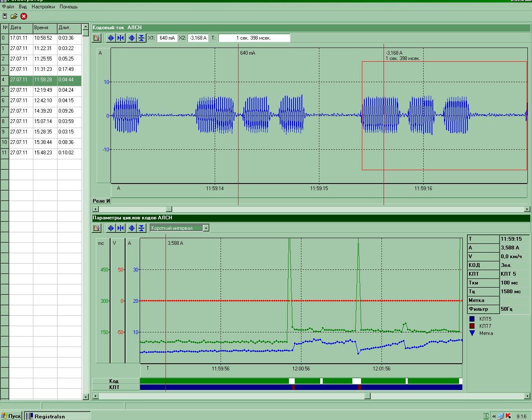This screenshot has width=532, height=420.
Task: Expand vertically in the Кодовый ток toolbar
Action: pyautogui.click(x=132, y=38)
